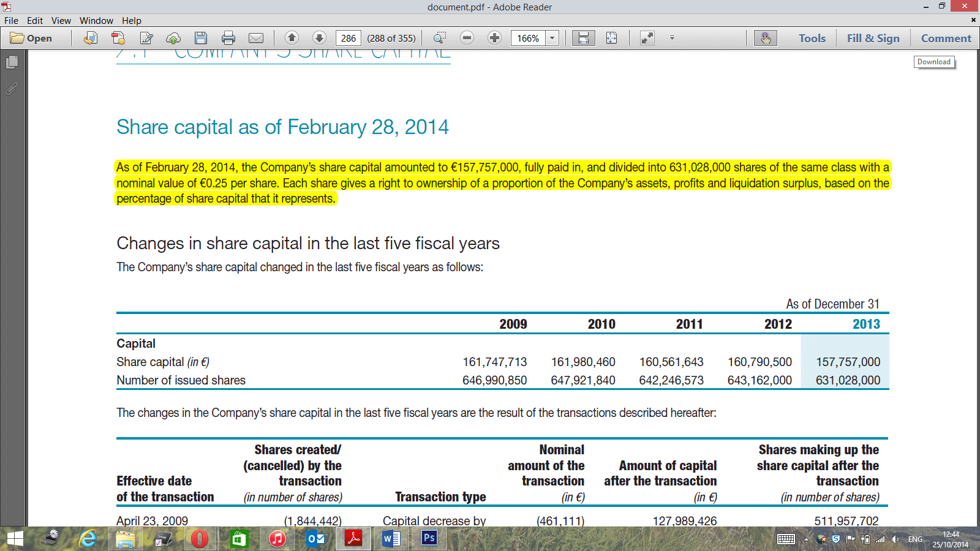Screen dimensions: 980x551
Task: Click the zoom percentage field showing 166%
Action: (528, 38)
